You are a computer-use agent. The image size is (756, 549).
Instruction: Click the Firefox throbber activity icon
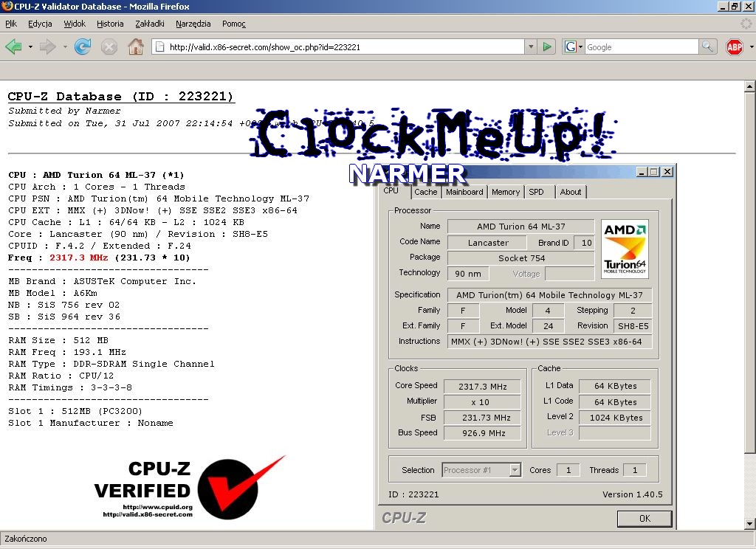(x=746, y=23)
